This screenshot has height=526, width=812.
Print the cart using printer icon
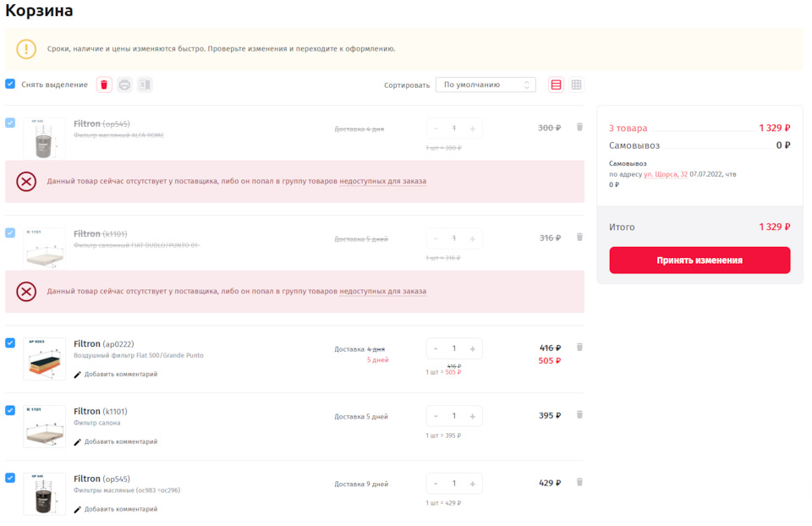(x=124, y=85)
